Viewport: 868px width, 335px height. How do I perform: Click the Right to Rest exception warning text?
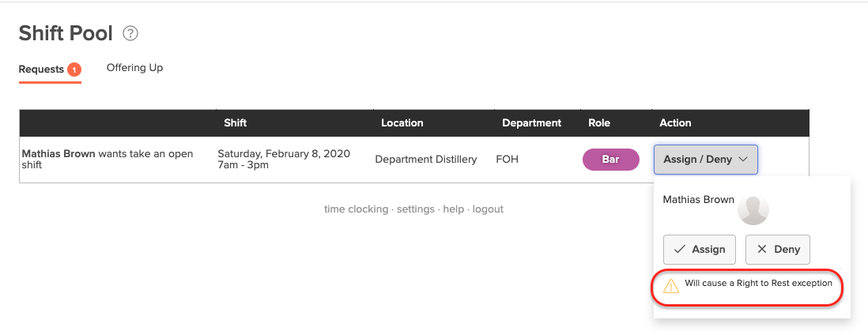tap(758, 284)
